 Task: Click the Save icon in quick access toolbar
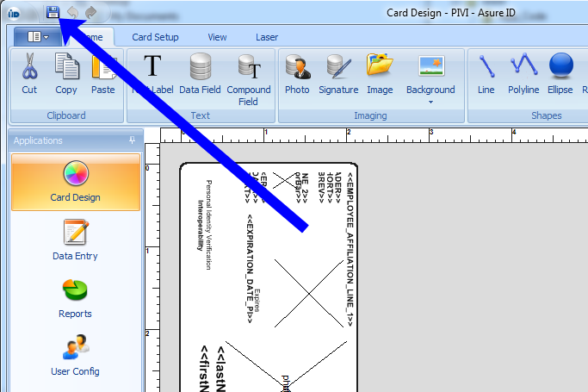pos(53,12)
